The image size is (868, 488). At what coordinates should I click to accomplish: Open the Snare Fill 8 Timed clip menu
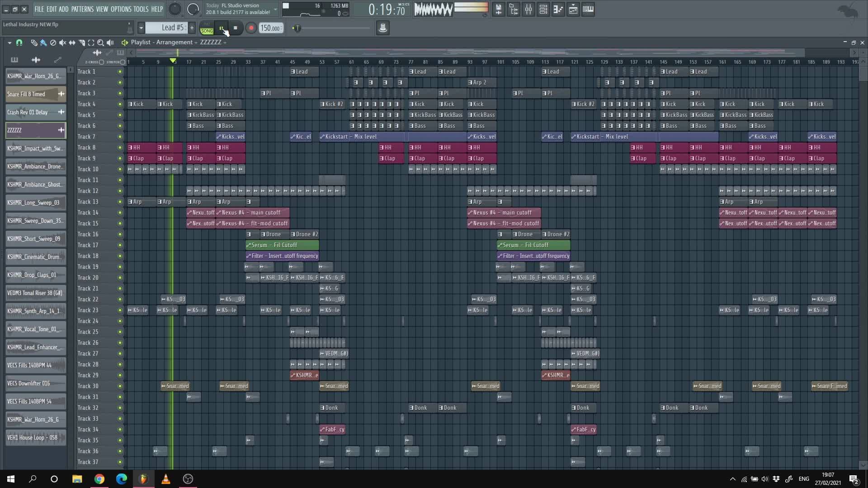click(61, 94)
